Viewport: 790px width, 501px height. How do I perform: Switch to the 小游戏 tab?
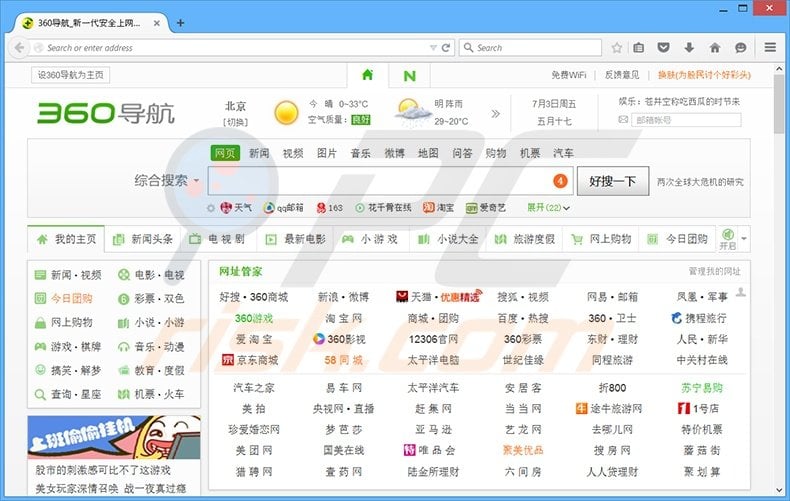point(372,239)
